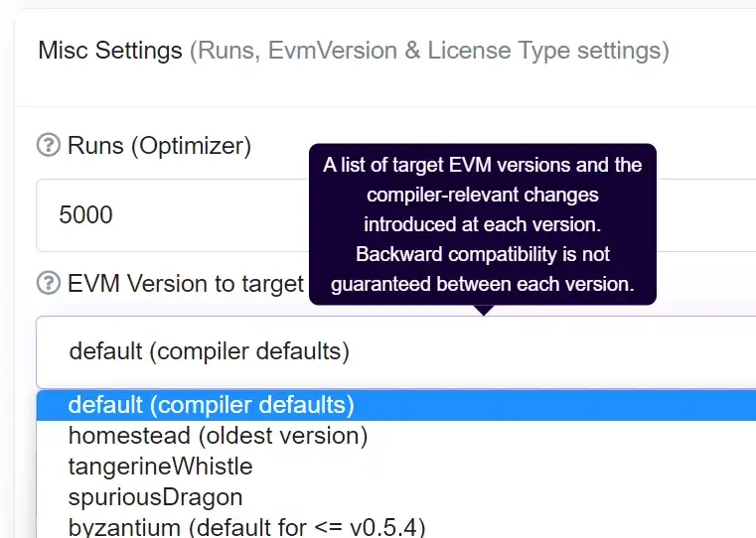Open the EVM Version to target dropdown

point(395,351)
